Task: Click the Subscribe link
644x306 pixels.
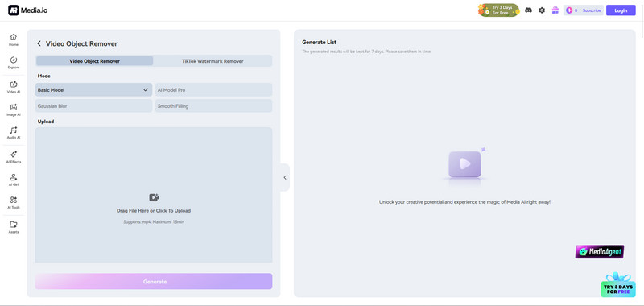Action: coord(592,10)
